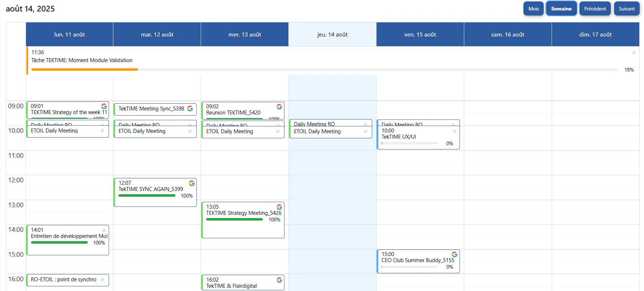
Task: Click TekTIME UX/UI 0% progress bar
Action: point(410,143)
